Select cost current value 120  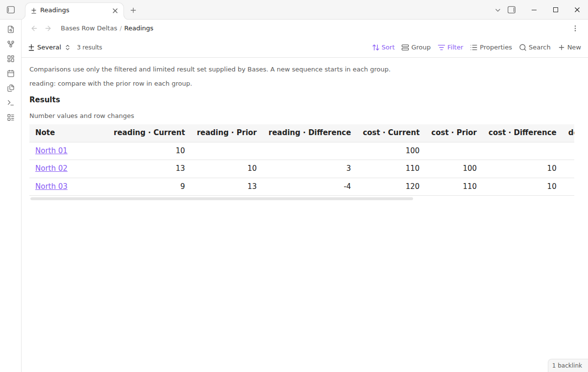click(413, 186)
